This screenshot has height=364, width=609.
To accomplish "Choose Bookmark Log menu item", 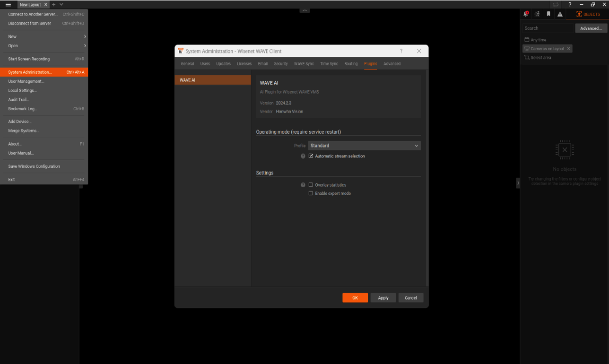I will 44,109.
